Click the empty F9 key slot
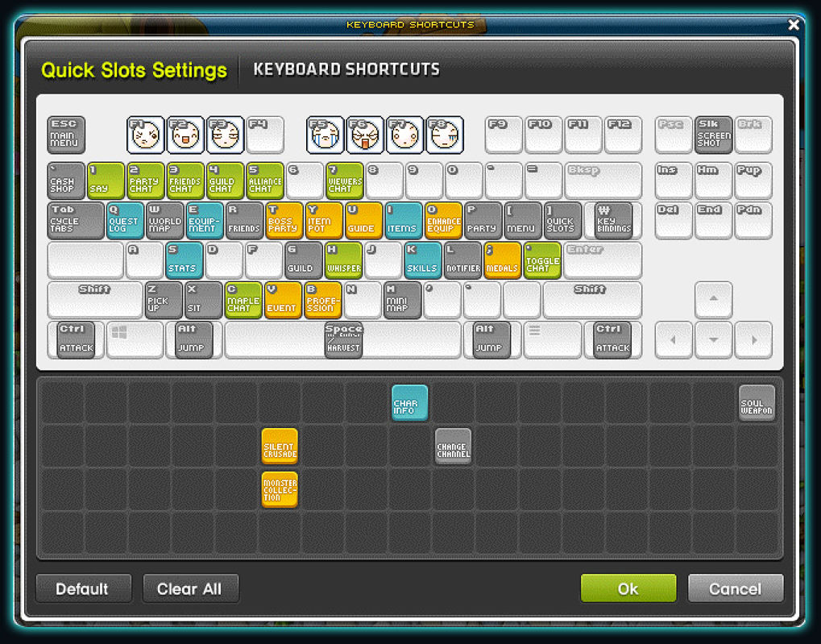 (x=504, y=135)
